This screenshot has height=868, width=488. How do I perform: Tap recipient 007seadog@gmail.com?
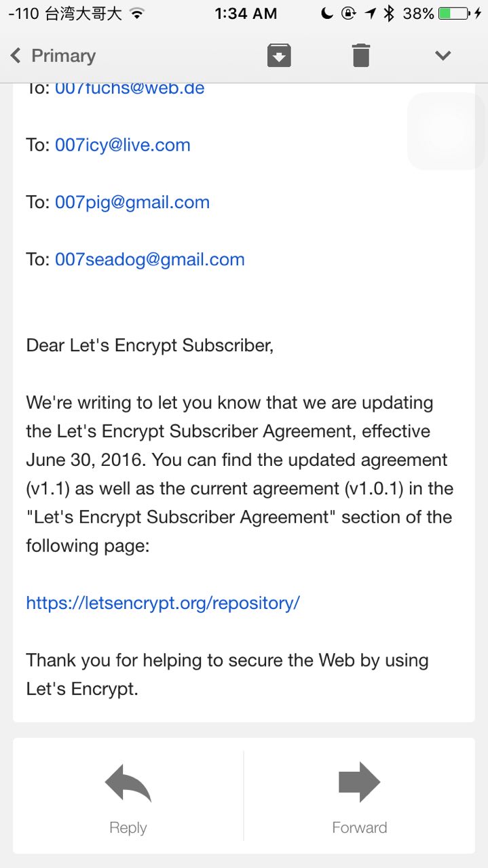coord(150,260)
